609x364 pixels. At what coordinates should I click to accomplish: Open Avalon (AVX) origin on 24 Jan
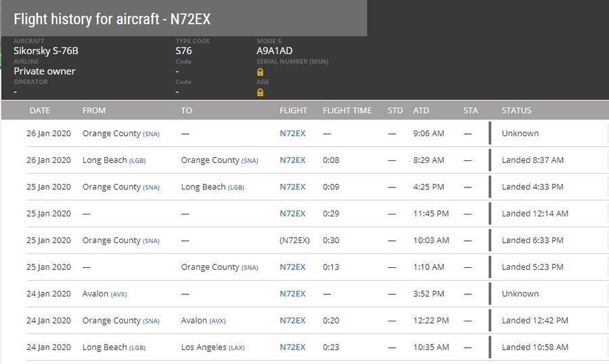pyautogui.click(x=104, y=294)
